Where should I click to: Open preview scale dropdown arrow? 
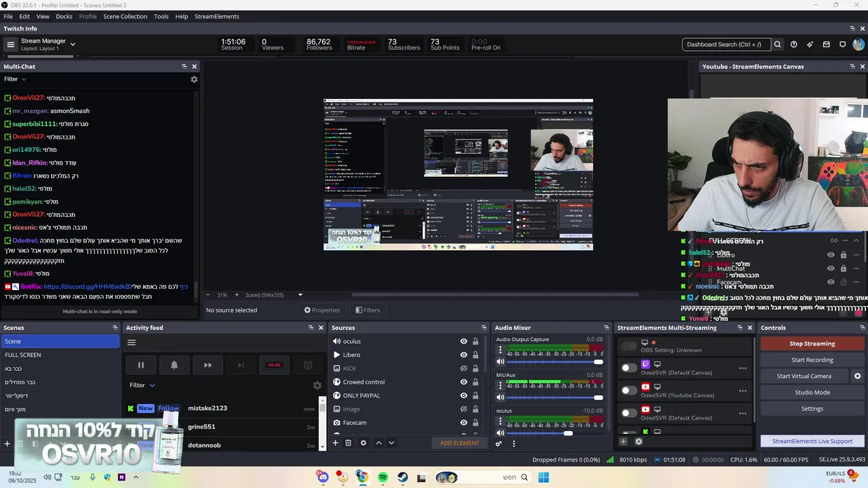click(300, 295)
